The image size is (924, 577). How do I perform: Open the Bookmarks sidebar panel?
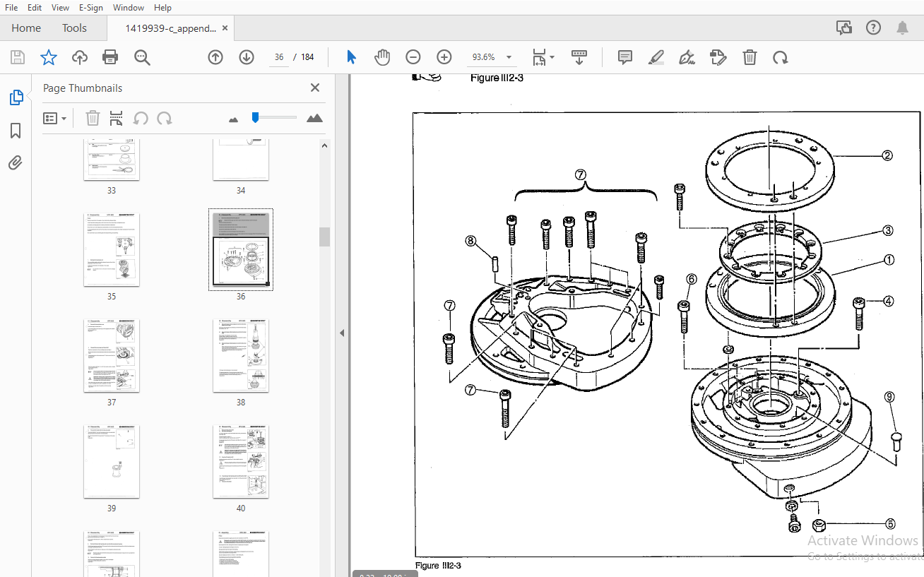[x=16, y=131]
